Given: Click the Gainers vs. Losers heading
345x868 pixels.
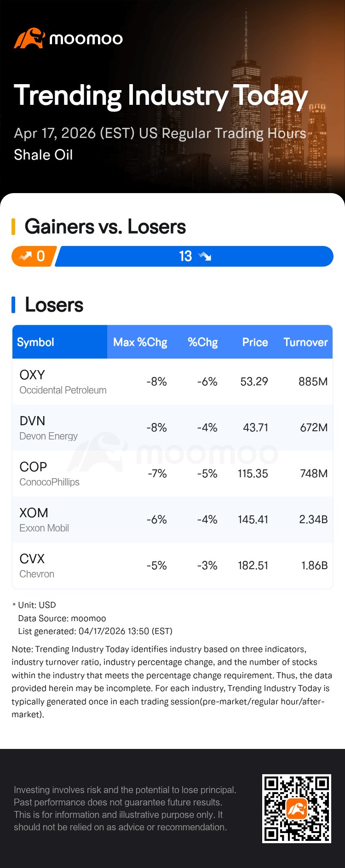Looking at the screenshot, I should tap(105, 227).
